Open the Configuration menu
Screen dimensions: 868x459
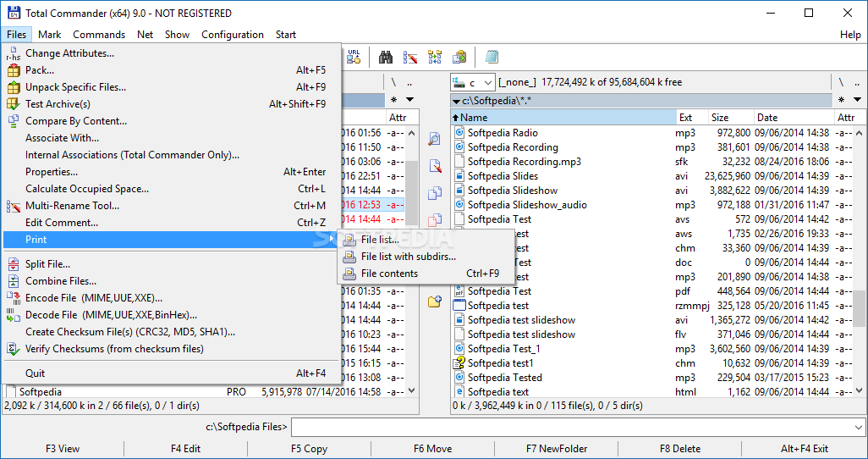point(233,35)
